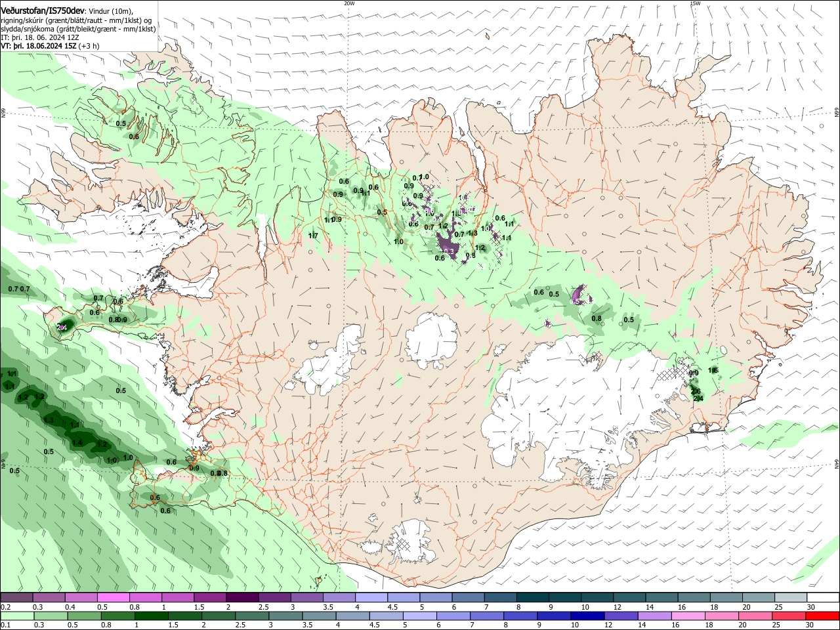Select the darkest green 1–1.5 swatch, lower legend
Viewport: 840px width, 630px height.
(x=153, y=616)
